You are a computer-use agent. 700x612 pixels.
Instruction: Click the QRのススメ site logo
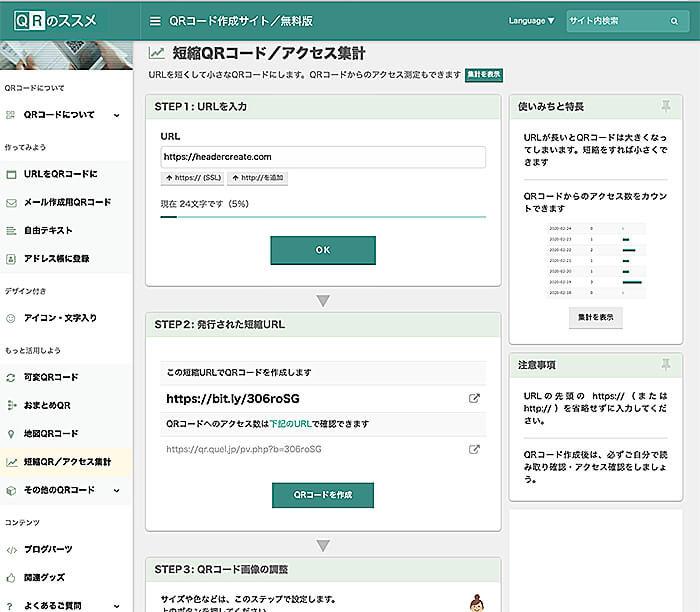pos(55,21)
